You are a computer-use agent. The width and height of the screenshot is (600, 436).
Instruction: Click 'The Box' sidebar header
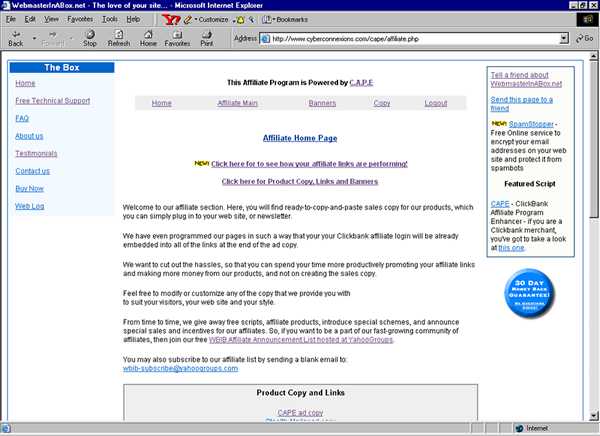[x=62, y=67]
